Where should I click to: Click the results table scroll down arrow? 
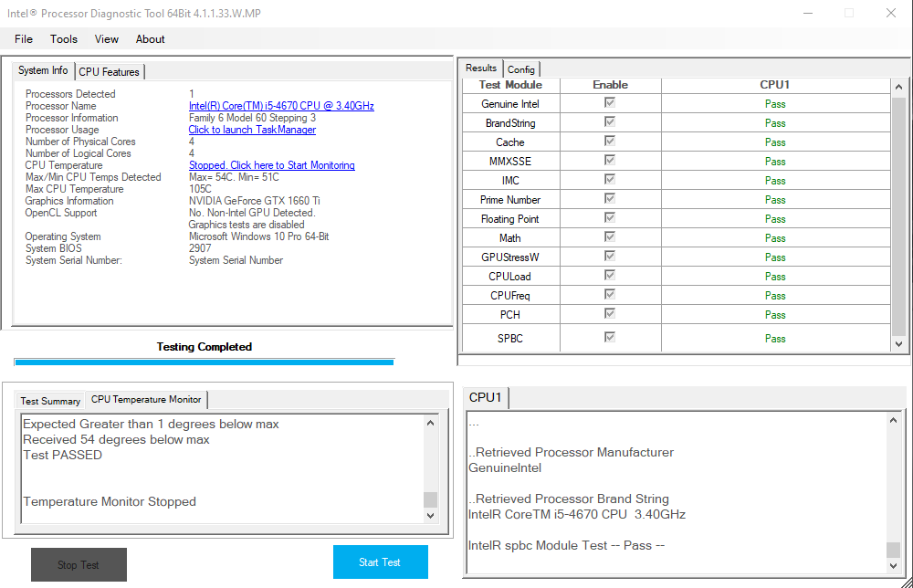(898, 344)
